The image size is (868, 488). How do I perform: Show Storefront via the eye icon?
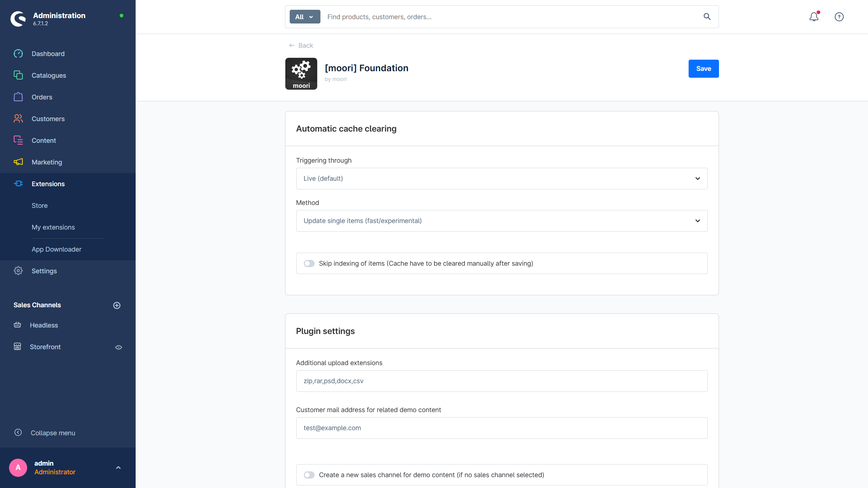coord(119,347)
